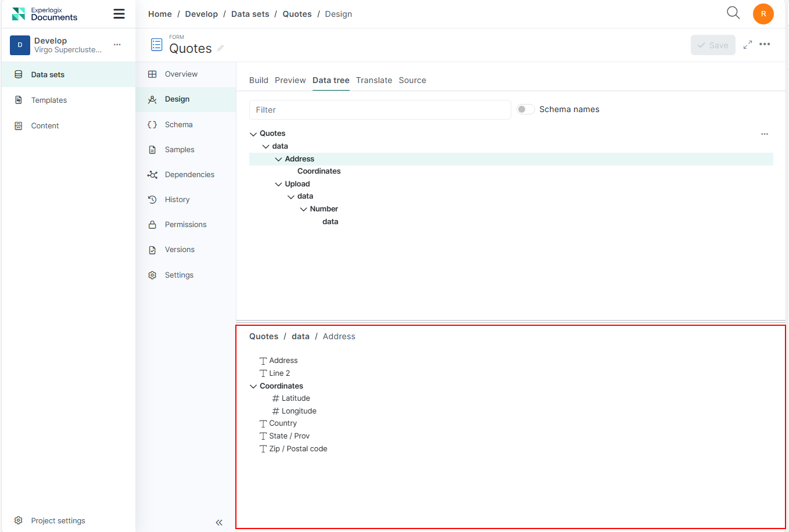Click the History clock icon
The height and width of the screenshot is (532, 789).
(152, 200)
